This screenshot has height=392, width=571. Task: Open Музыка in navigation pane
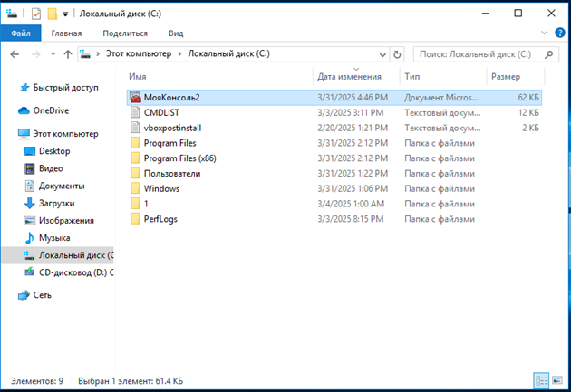coord(54,238)
